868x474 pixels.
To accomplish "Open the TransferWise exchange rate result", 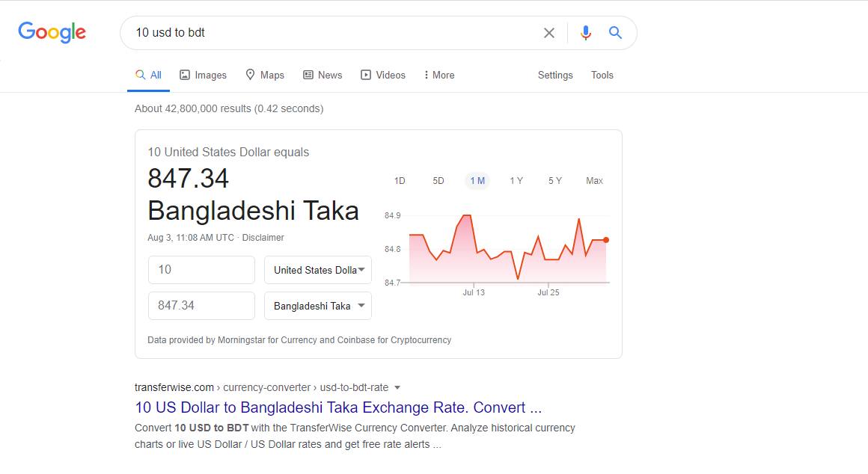I will tap(338, 408).
